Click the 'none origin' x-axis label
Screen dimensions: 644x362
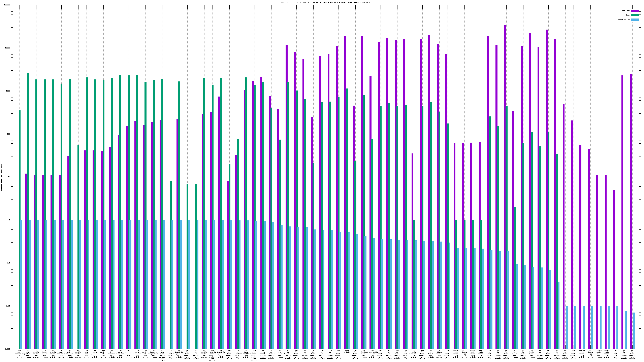347,352
